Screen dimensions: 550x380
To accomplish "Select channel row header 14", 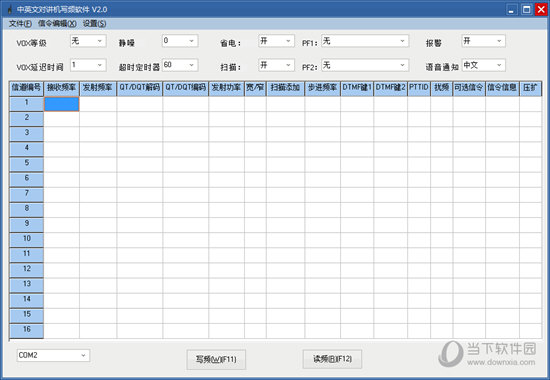I will click(x=26, y=300).
